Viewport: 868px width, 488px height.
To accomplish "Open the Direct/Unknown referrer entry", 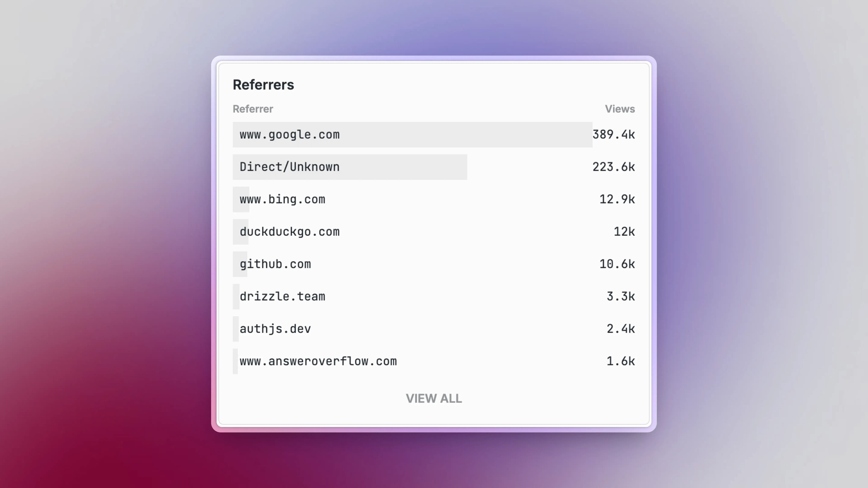I will pos(434,167).
